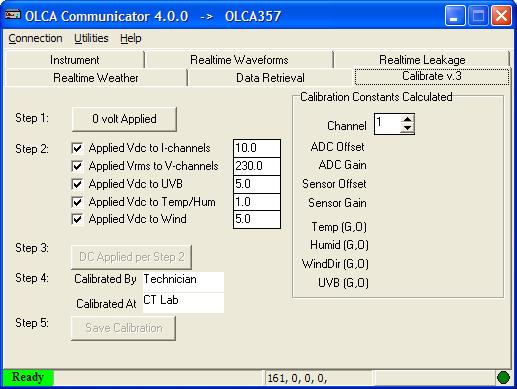517x389 pixels.
Task: Decrease Channel number with down arrow
Action: coord(407,129)
